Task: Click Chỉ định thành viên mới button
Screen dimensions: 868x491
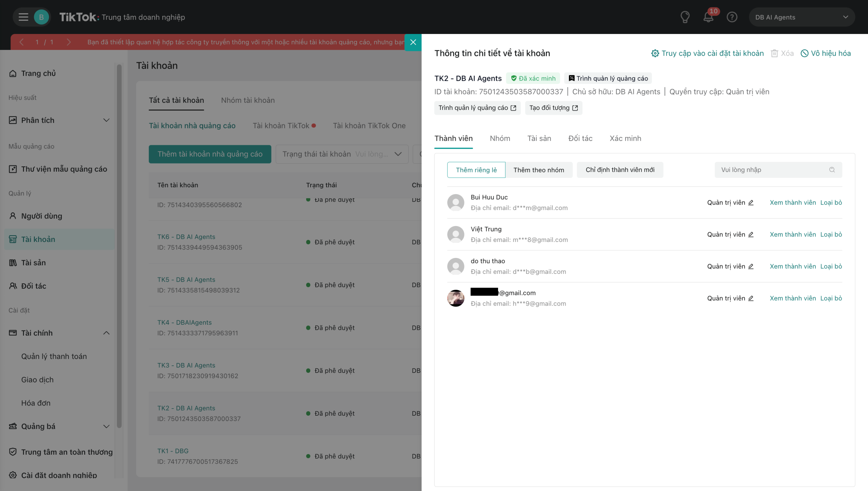Action: click(x=620, y=170)
